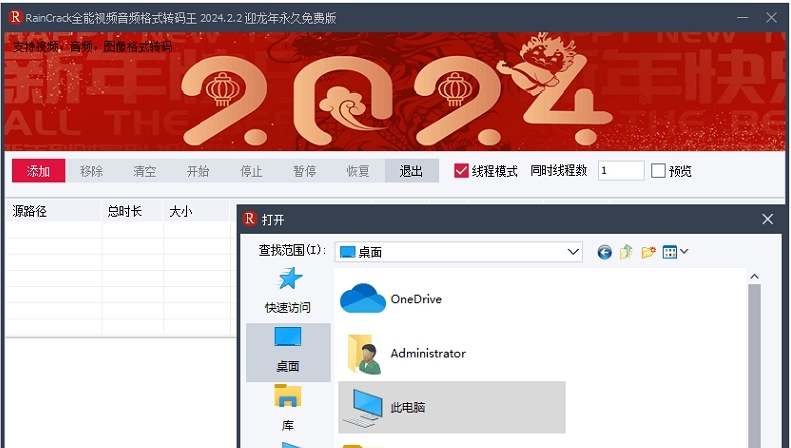Enable the 预览 checkbox

tap(658, 171)
